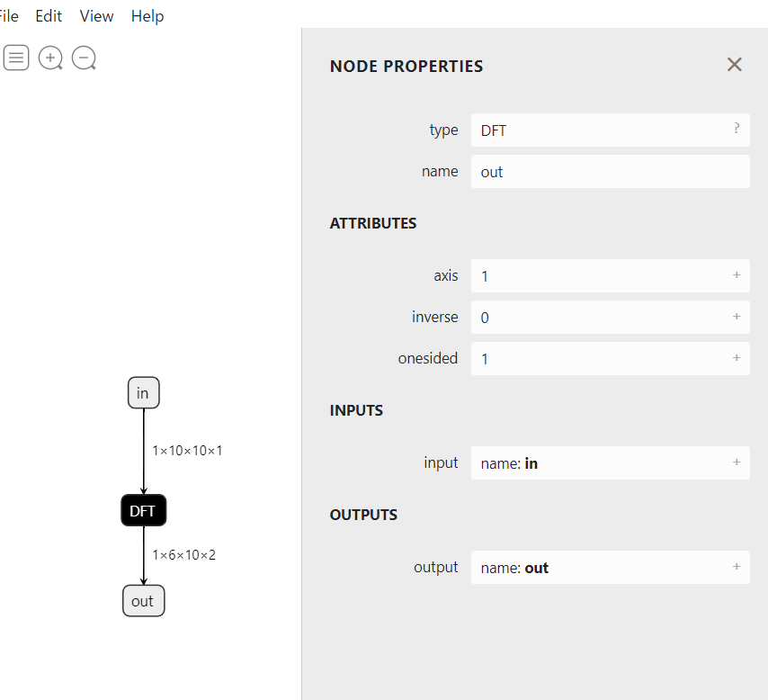Select the 'out' output node of the graph
Viewport: 768px width, 700px height.
(x=143, y=600)
